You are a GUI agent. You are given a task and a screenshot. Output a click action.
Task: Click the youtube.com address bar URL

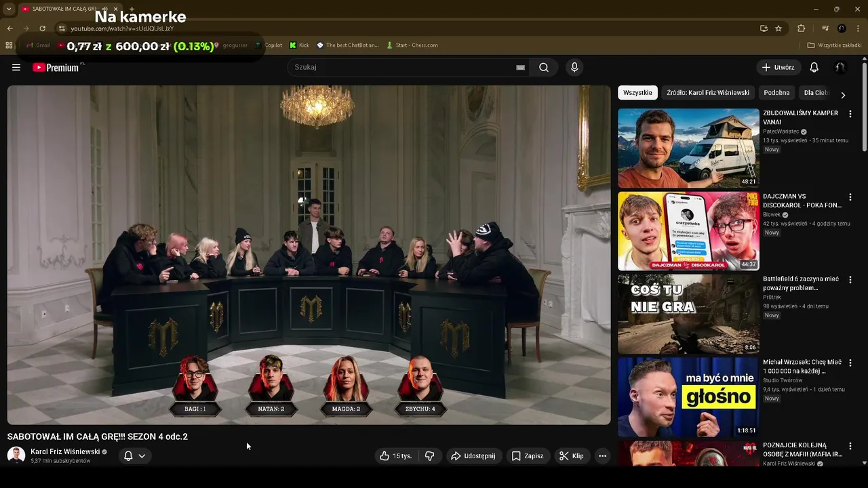point(122,28)
